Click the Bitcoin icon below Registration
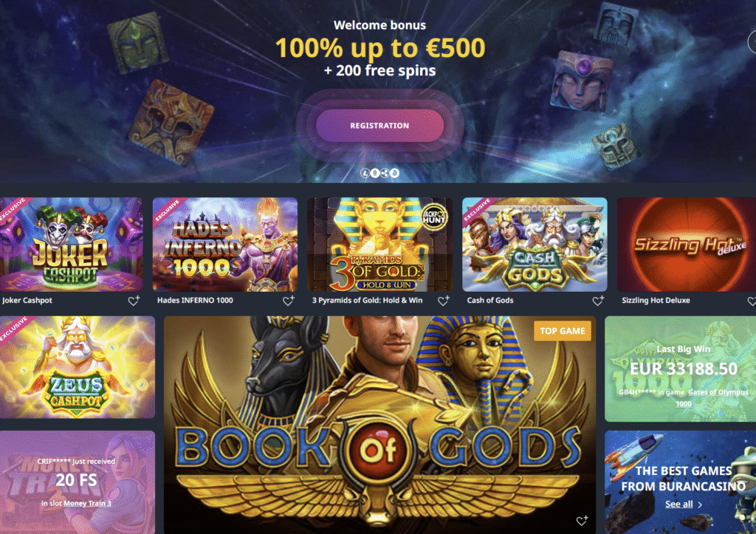756x534 pixels. click(395, 173)
